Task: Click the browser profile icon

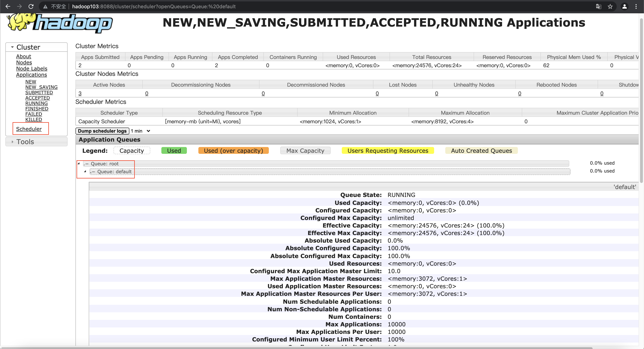Action: pyautogui.click(x=624, y=6)
